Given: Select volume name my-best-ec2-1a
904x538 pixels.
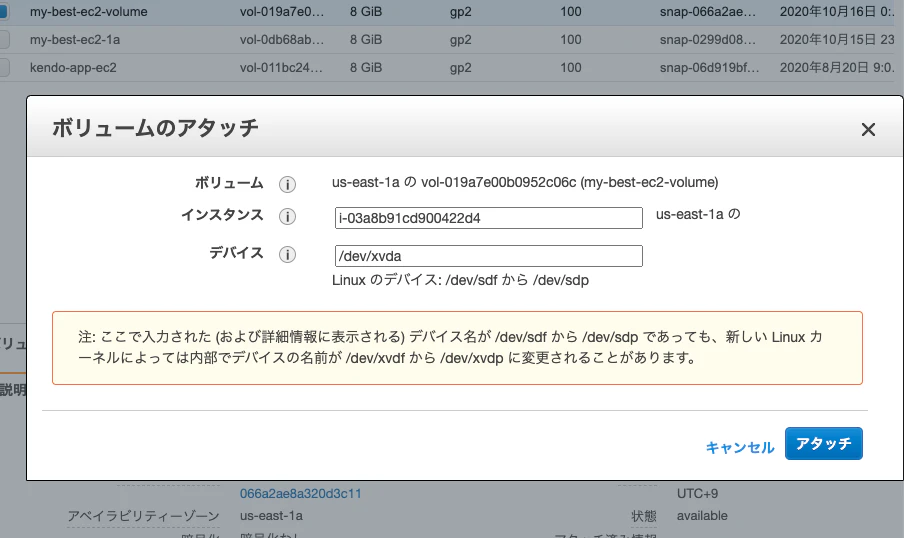Looking at the screenshot, I should click(x=75, y=39).
